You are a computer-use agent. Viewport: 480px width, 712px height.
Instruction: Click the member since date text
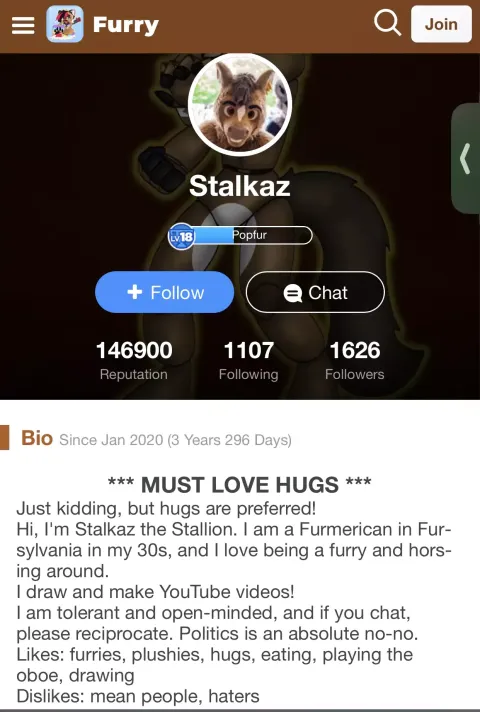(175, 440)
